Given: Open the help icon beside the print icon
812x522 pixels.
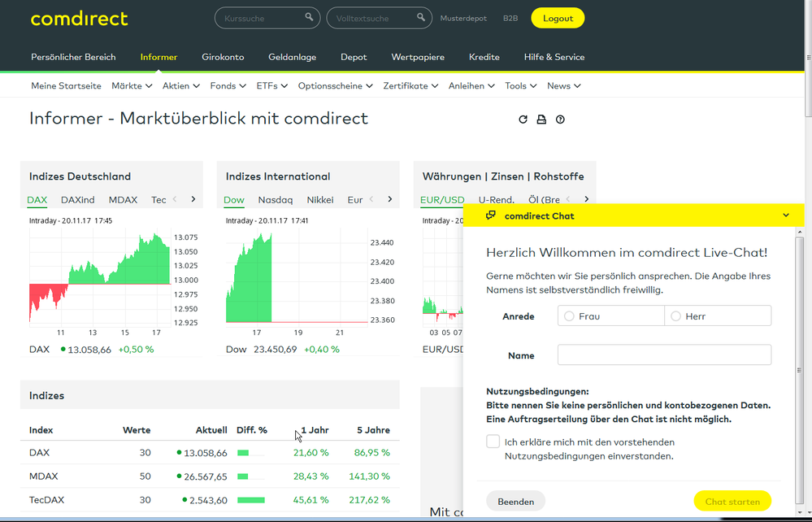Looking at the screenshot, I should 560,119.
